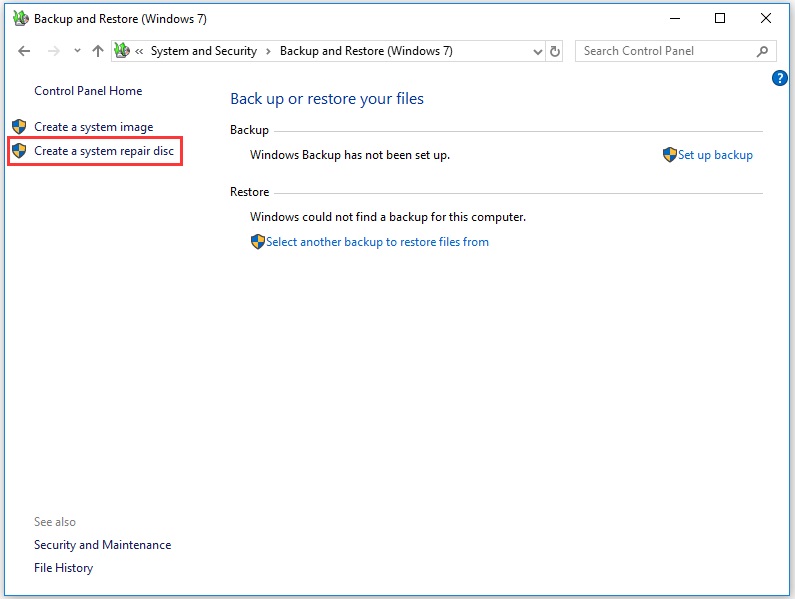Click the 'Backup' section label
The image size is (795, 599).
pyautogui.click(x=249, y=130)
